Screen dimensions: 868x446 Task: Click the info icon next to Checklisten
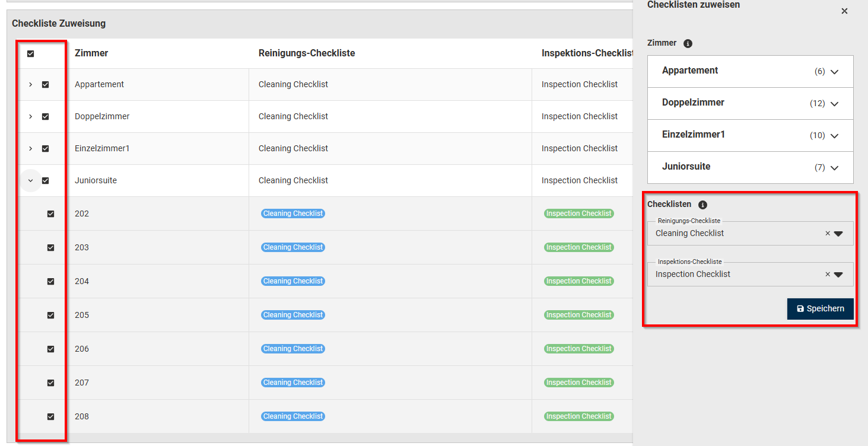pos(702,205)
